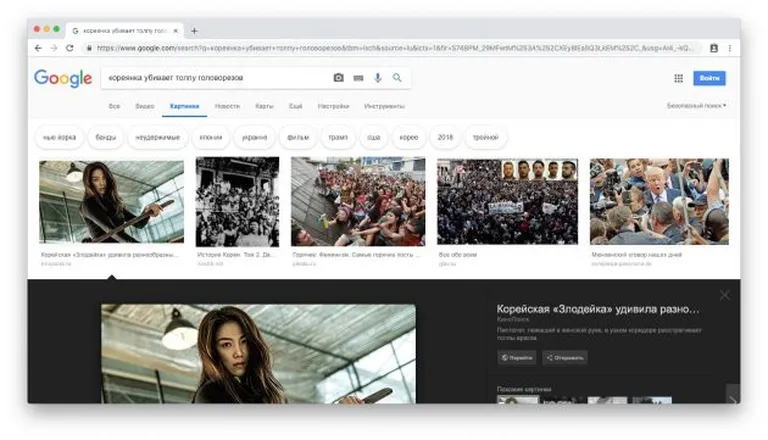
Task: Switch to the Карты tab
Action: 264,106
